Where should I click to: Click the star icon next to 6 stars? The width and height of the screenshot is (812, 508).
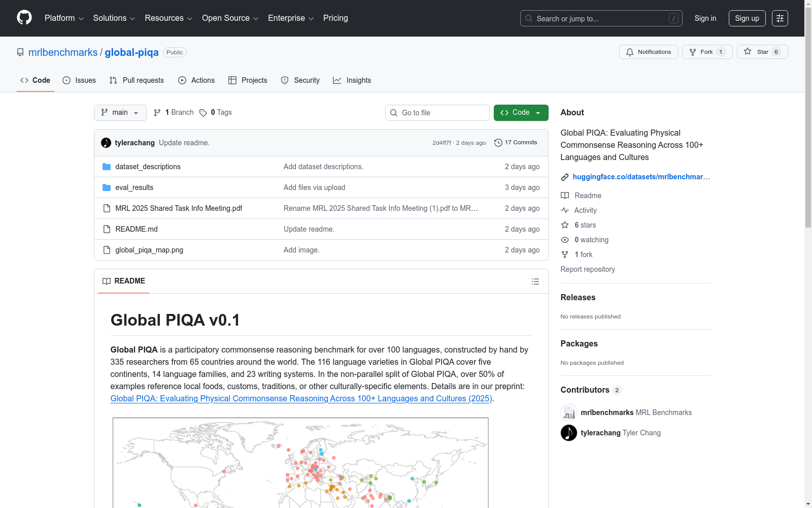coord(565,225)
